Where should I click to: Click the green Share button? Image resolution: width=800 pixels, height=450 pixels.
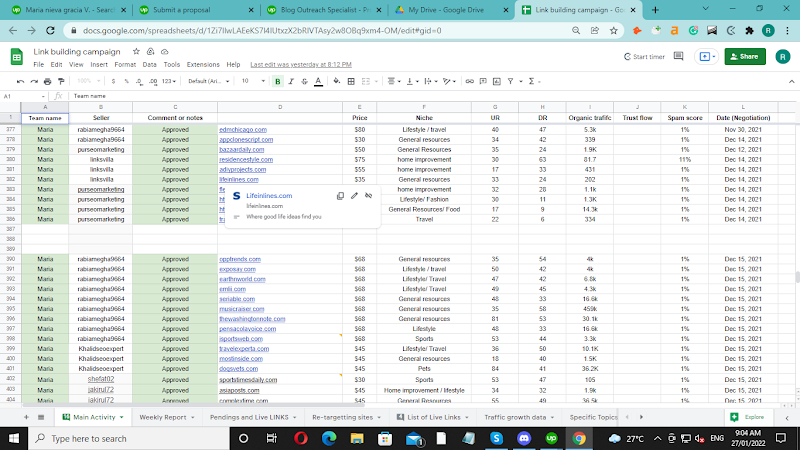coord(743,57)
